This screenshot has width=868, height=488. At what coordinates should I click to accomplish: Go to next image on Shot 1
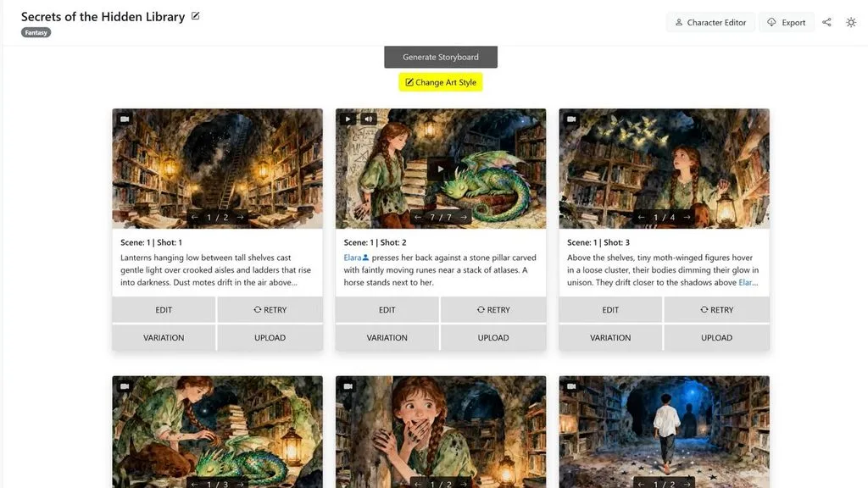click(240, 218)
